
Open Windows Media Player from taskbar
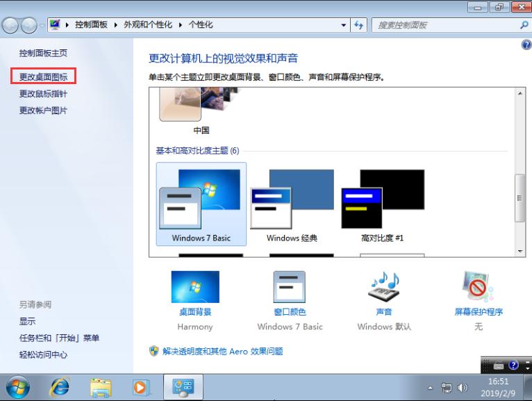coord(140,387)
